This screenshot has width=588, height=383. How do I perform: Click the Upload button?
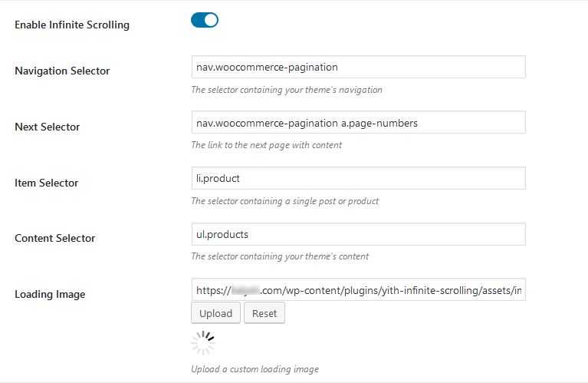[x=215, y=313]
